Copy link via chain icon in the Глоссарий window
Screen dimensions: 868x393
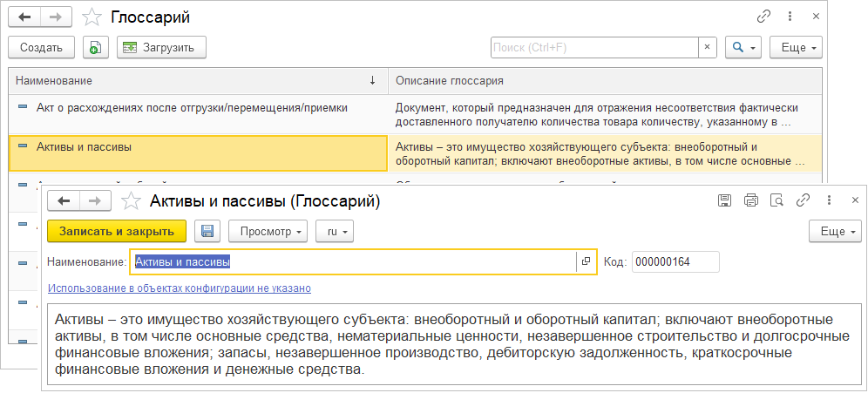[764, 17]
